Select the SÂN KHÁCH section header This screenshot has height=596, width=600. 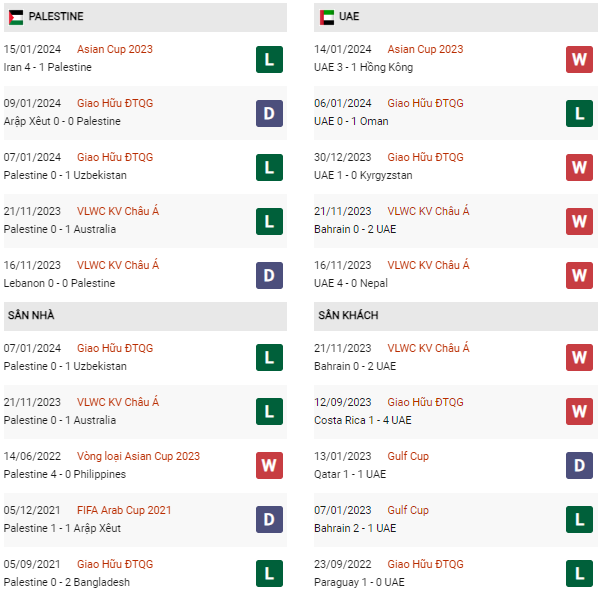tap(348, 316)
